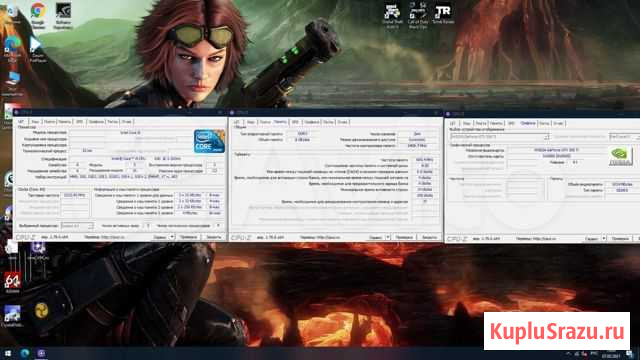640x360 pixels.
Task: Click the DDR5 memory type value in Graphics tab
Action: [622, 191]
